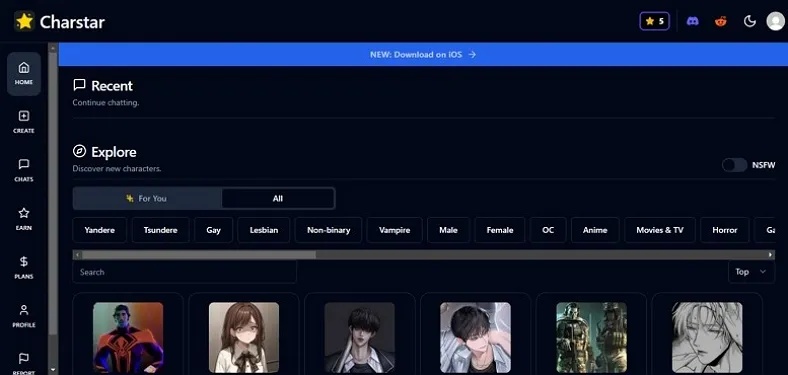Click the compass icon beside Explore
788x375 pixels.
coord(79,151)
